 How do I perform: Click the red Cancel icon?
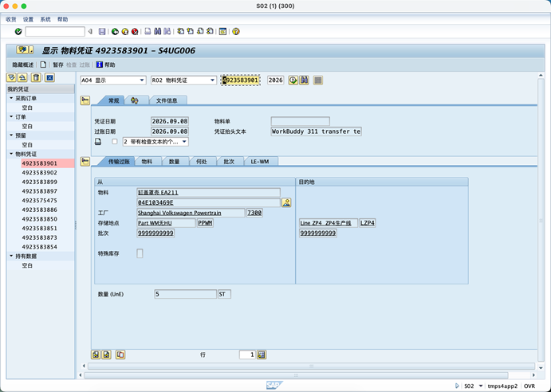(x=135, y=32)
